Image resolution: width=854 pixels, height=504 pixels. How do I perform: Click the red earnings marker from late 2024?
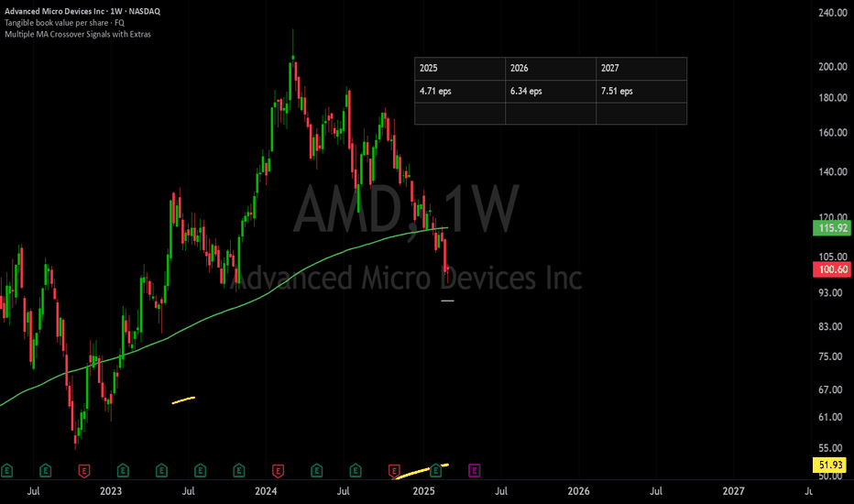(x=394, y=470)
